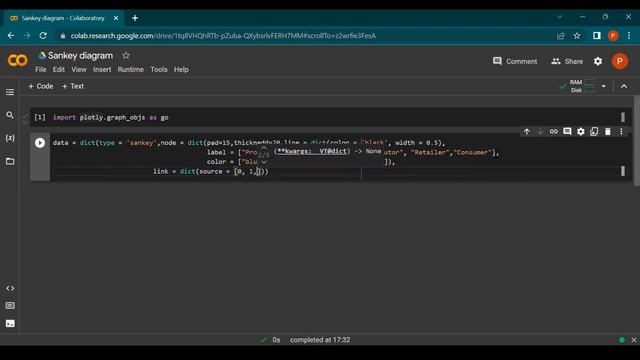
Task: Open the variables inspector {x} icon
Action: pos(10,138)
